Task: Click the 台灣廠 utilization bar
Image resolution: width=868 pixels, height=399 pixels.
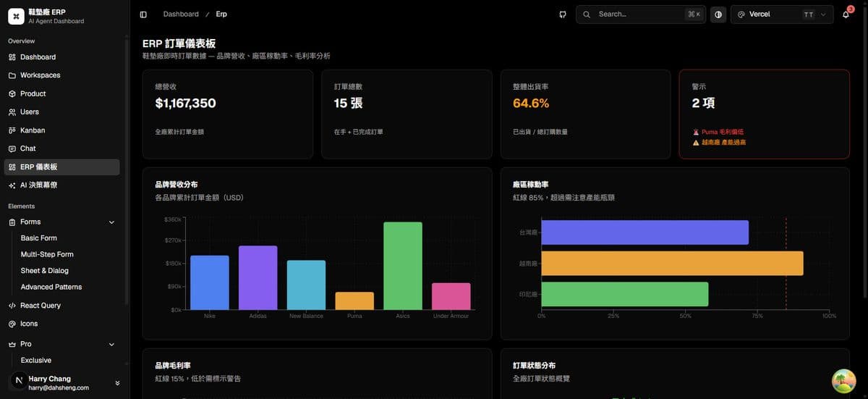Action: [645, 232]
